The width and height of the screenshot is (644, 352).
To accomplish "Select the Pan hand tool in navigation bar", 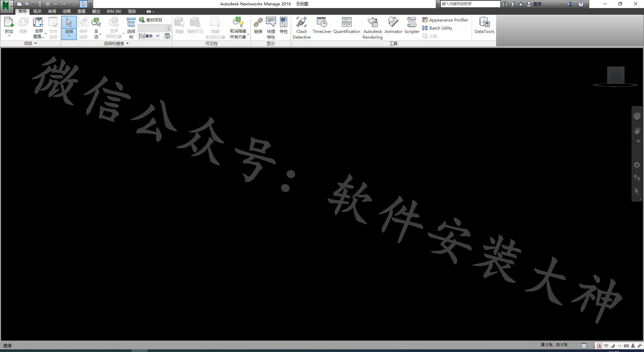I will click(x=637, y=130).
